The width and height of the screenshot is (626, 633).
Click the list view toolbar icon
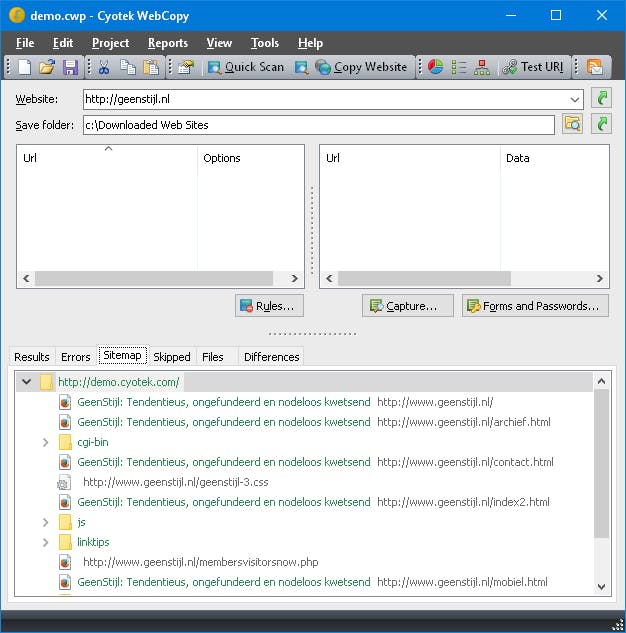(459, 67)
